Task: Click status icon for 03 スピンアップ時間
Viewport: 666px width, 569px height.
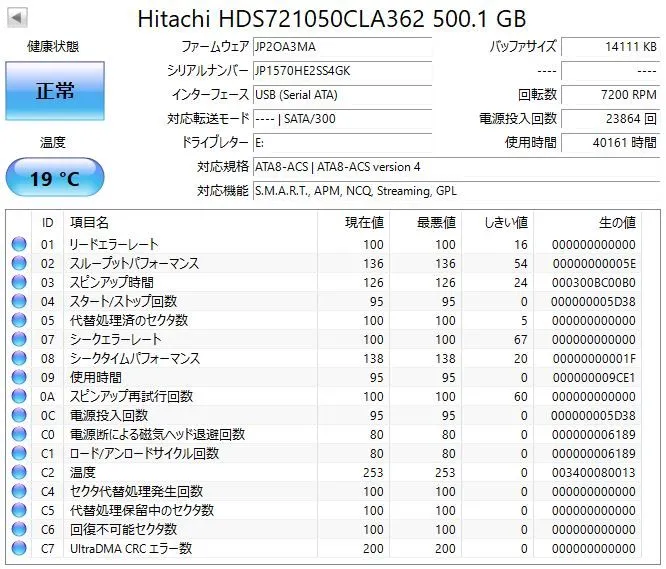Action: tap(19, 282)
